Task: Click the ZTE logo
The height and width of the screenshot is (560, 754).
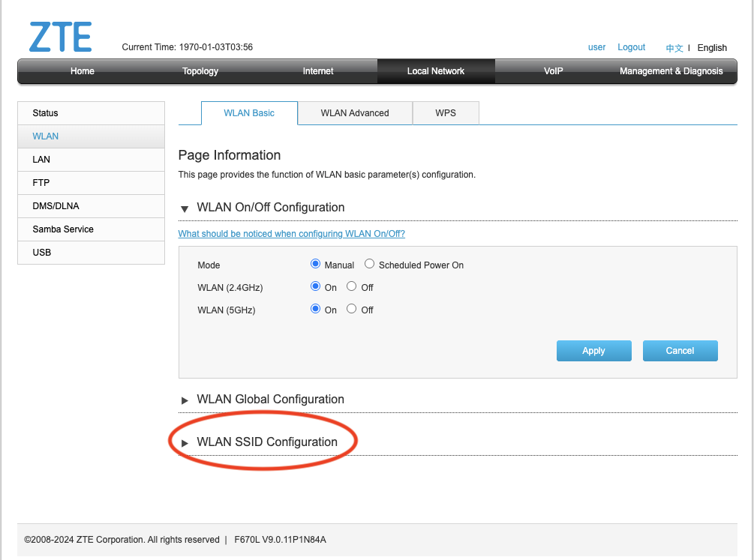Action: (60, 36)
